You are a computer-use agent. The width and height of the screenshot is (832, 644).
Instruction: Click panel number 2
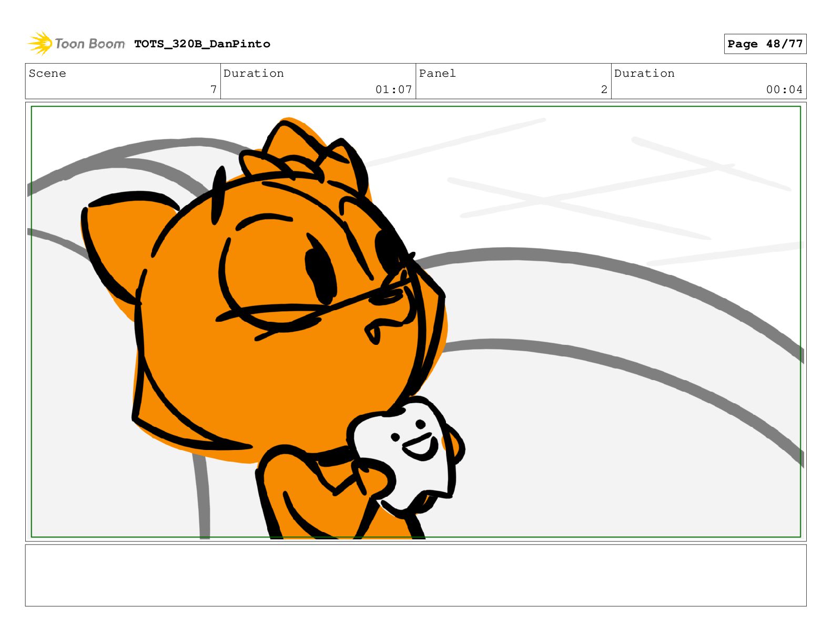[604, 89]
